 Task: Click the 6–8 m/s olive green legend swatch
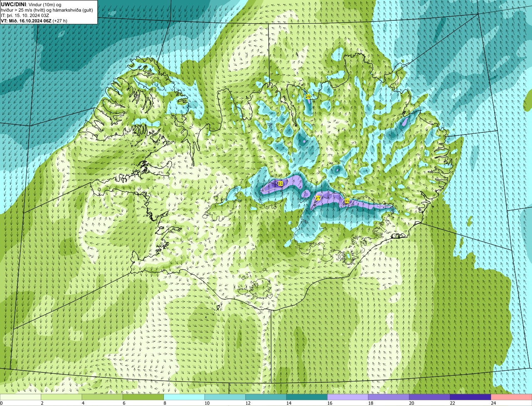click(143, 397)
